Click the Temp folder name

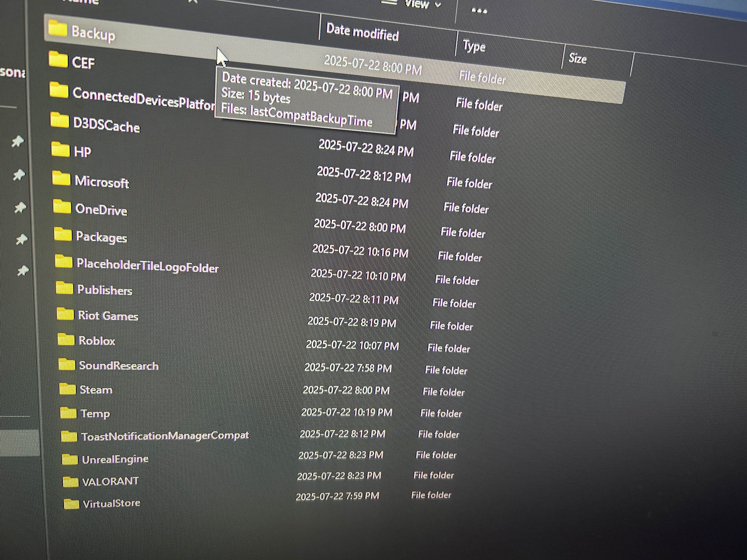95,414
